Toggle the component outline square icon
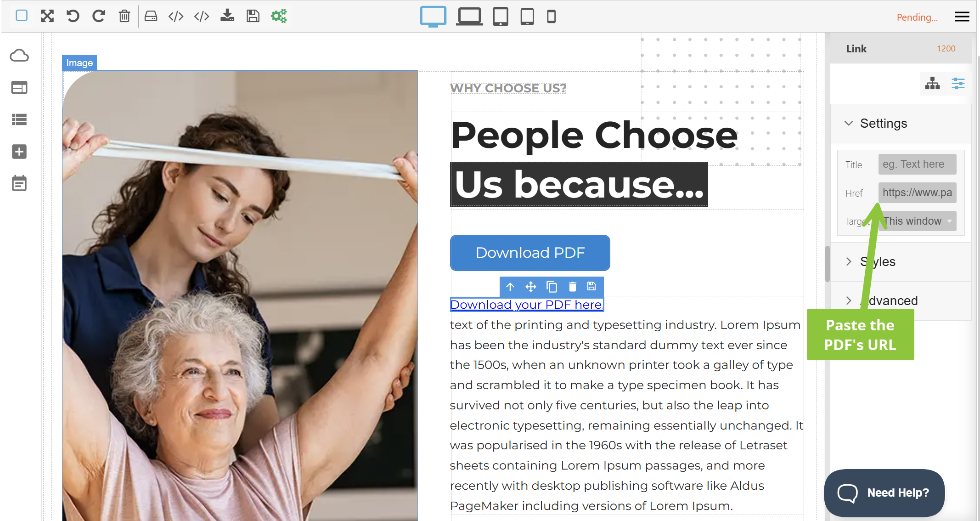 click(x=21, y=16)
